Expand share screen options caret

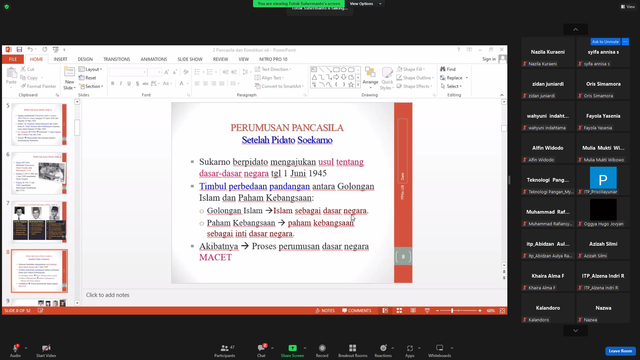pos(304,348)
